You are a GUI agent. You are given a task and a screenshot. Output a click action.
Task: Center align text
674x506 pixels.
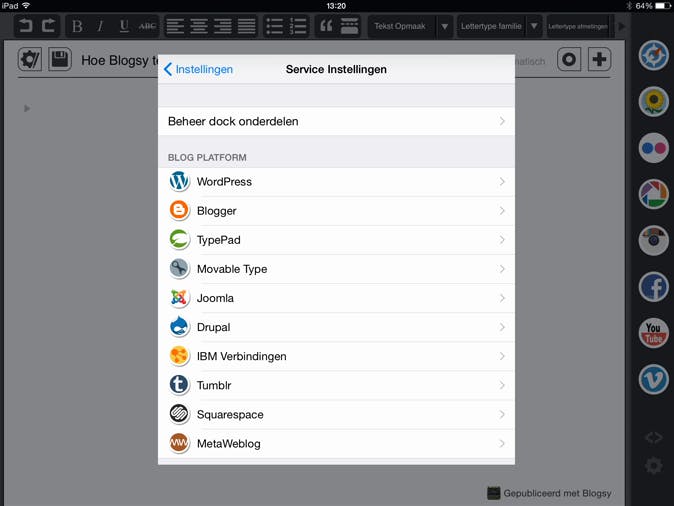click(199, 26)
